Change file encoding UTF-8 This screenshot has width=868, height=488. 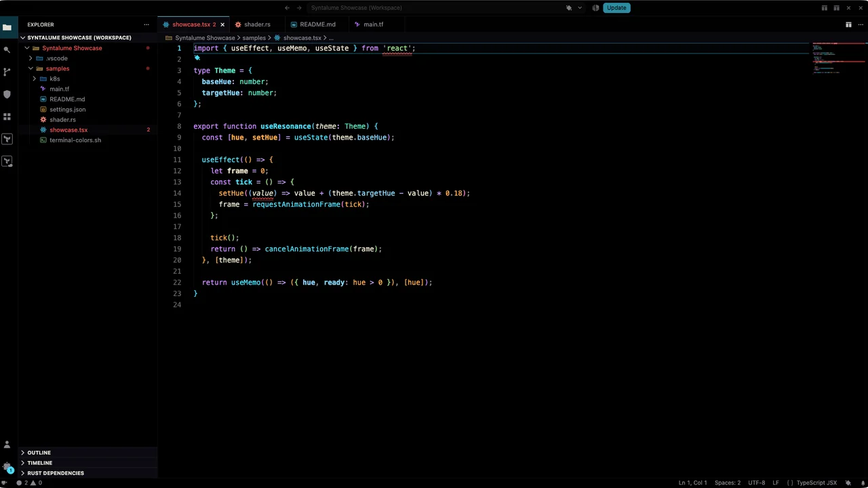[757, 483]
